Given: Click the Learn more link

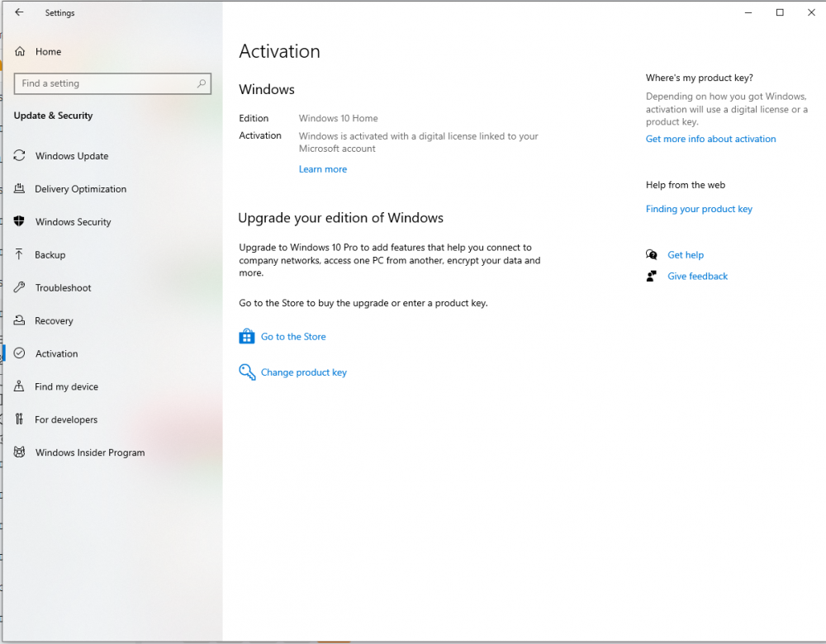Looking at the screenshot, I should tap(322, 169).
